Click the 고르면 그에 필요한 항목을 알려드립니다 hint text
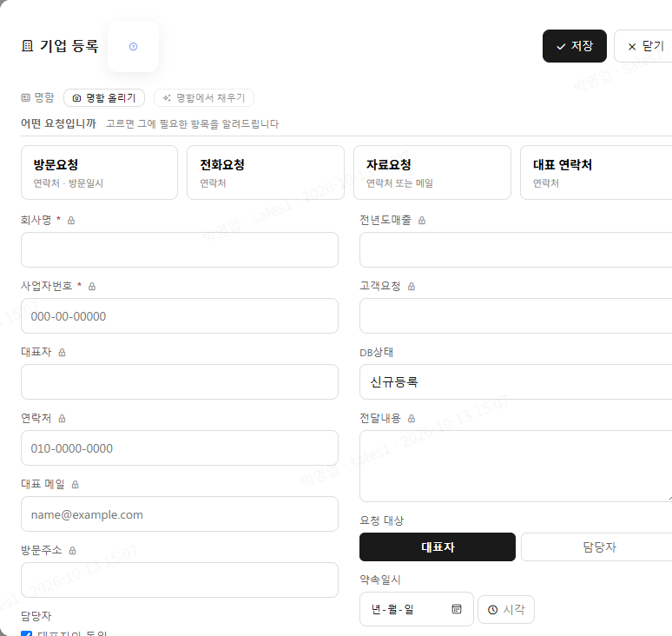Image resolution: width=672 pixels, height=636 pixels. click(x=193, y=124)
